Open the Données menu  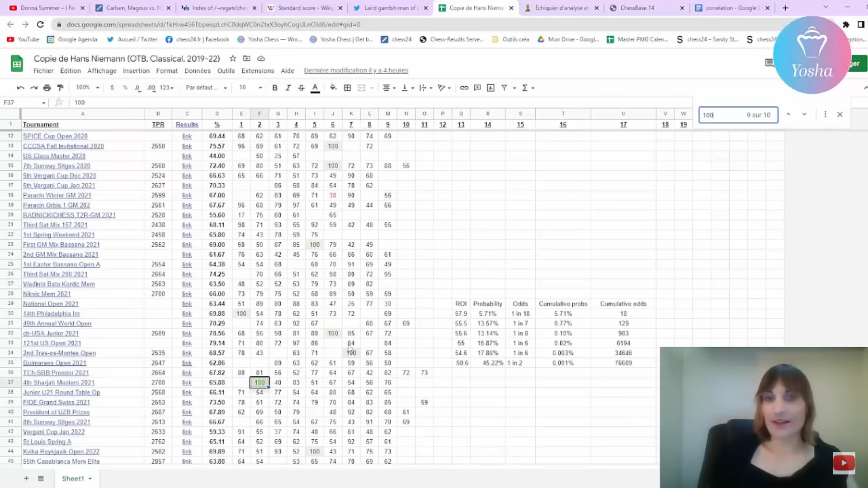pyautogui.click(x=197, y=71)
